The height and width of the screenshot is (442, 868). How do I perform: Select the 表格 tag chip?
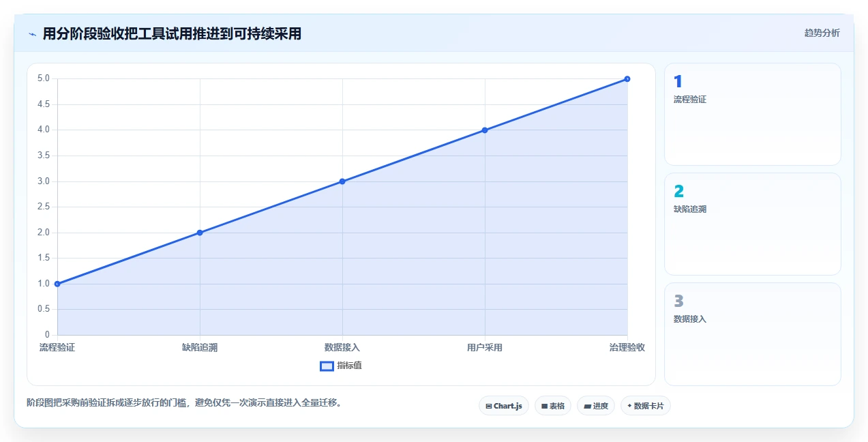[x=553, y=406]
